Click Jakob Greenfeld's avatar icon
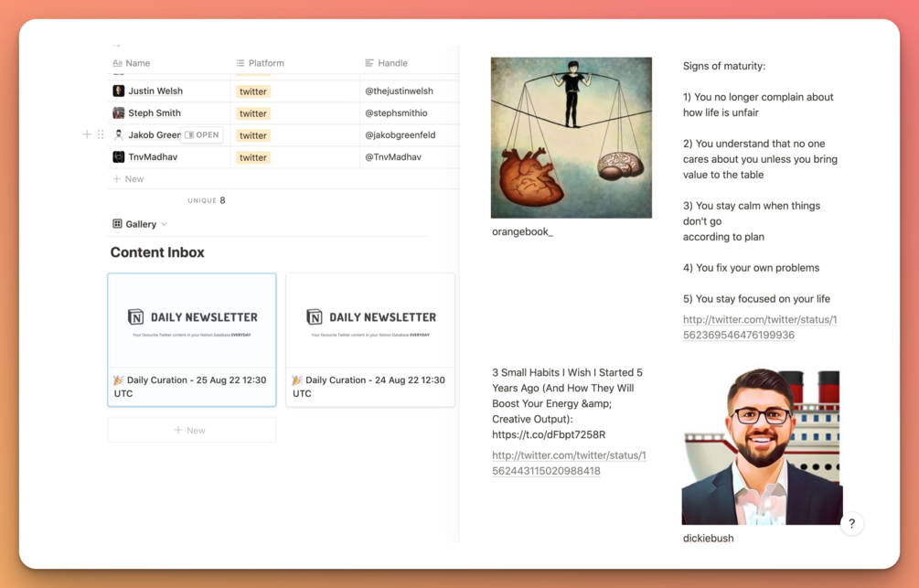 pos(118,134)
